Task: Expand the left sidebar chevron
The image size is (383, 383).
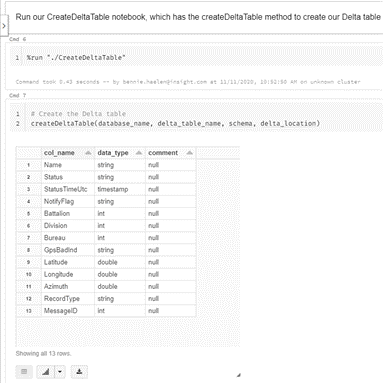Action: coord(4,25)
